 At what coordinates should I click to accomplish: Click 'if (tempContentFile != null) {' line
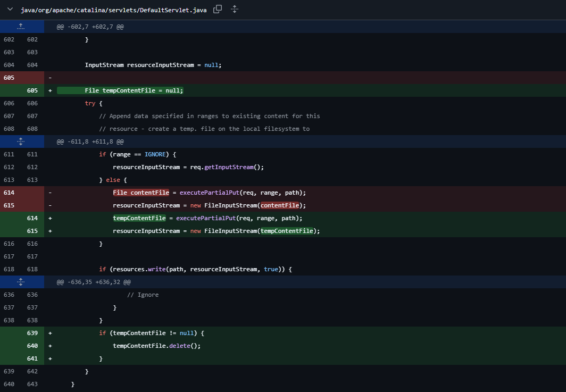pos(152,333)
